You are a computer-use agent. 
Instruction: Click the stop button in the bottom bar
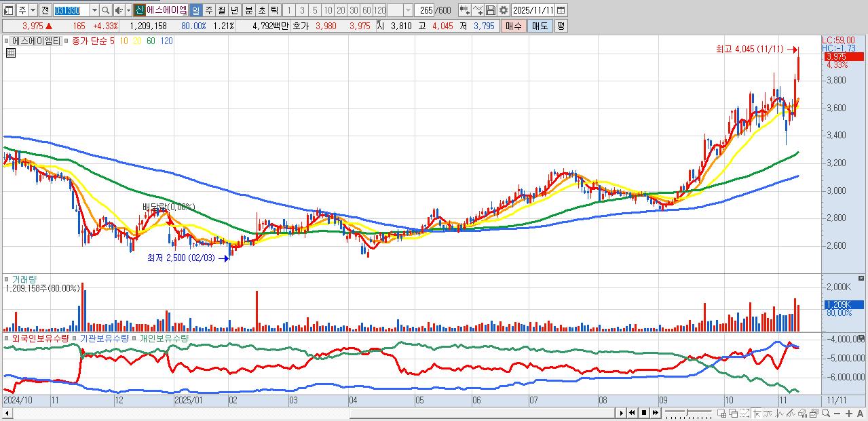644,413
